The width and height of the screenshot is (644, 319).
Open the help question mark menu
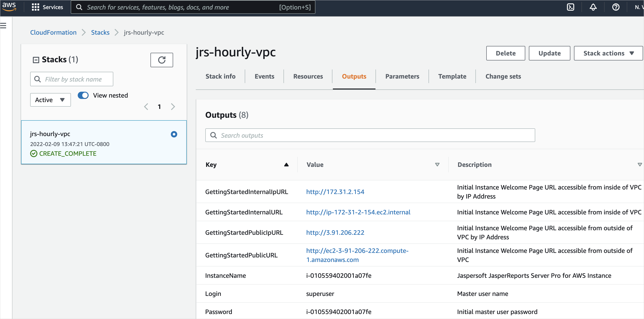[x=615, y=7]
